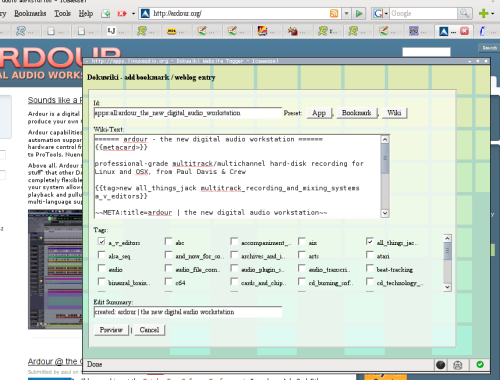Open the dropdown arrow beside the red toolbar icon
This screenshot has width=500, height=380.
tap(133, 14)
